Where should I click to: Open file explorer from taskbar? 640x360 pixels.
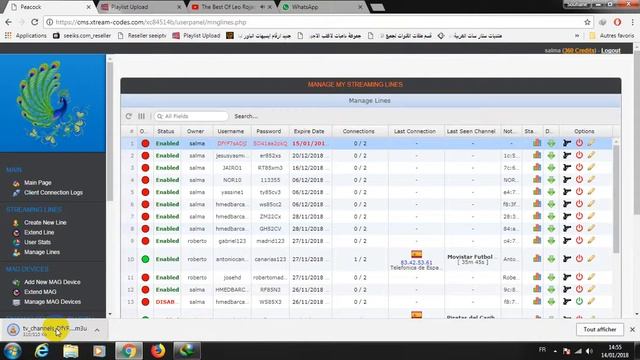click(x=71, y=351)
